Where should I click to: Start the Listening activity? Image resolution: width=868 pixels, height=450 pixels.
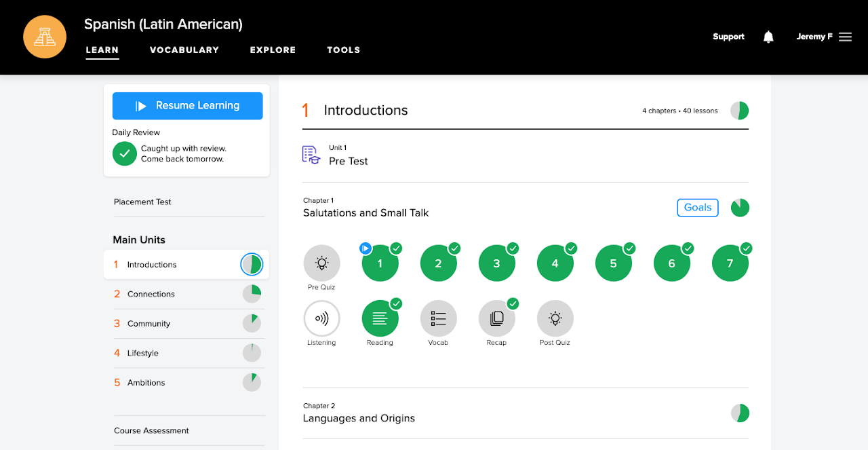pyautogui.click(x=321, y=318)
